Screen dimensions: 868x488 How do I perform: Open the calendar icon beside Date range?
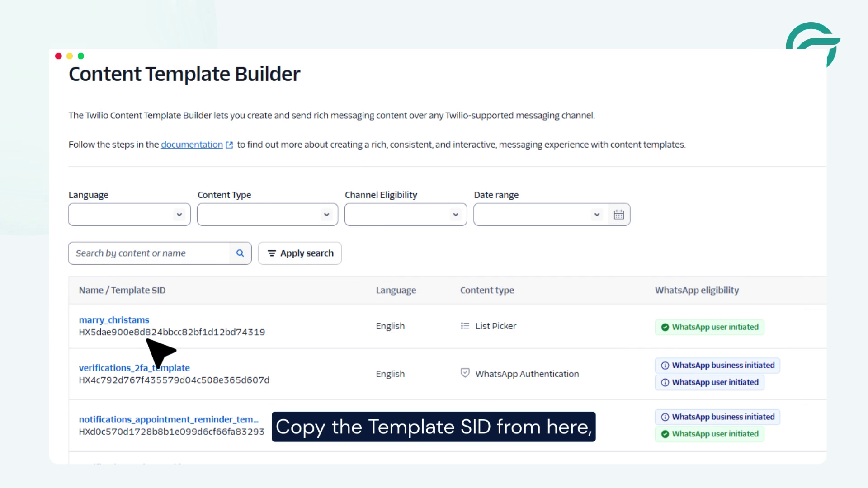point(618,215)
